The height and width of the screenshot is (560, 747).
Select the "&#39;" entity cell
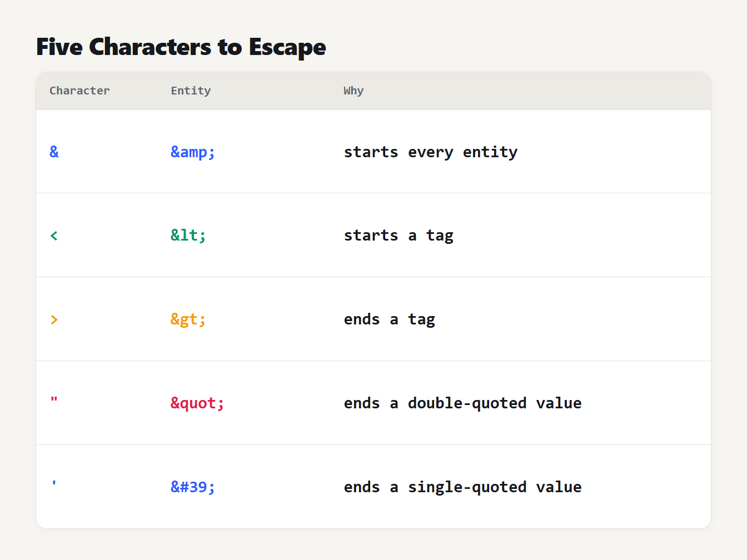pyautogui.click(x=193, y=487)
